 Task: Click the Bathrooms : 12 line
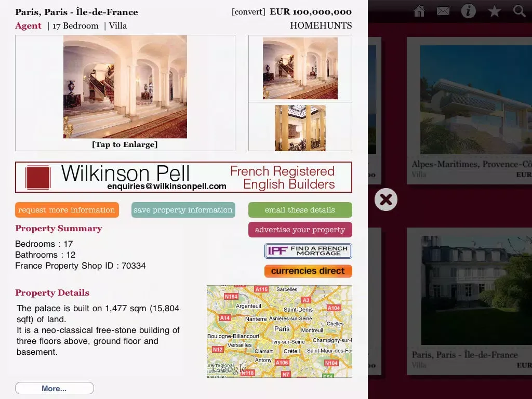click(x=45, y=255)
